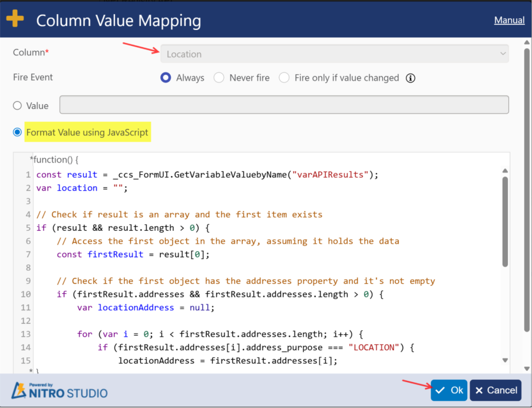This screenshot has height=408, width=532.
Task: Click the yellow plus icon in the header
Action: tap(15, 19)
